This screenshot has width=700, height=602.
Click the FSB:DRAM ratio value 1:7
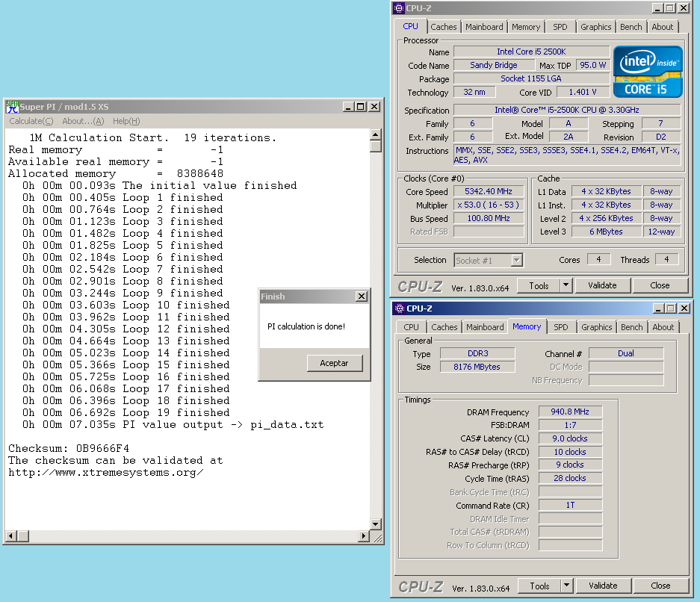pos(570,425)
